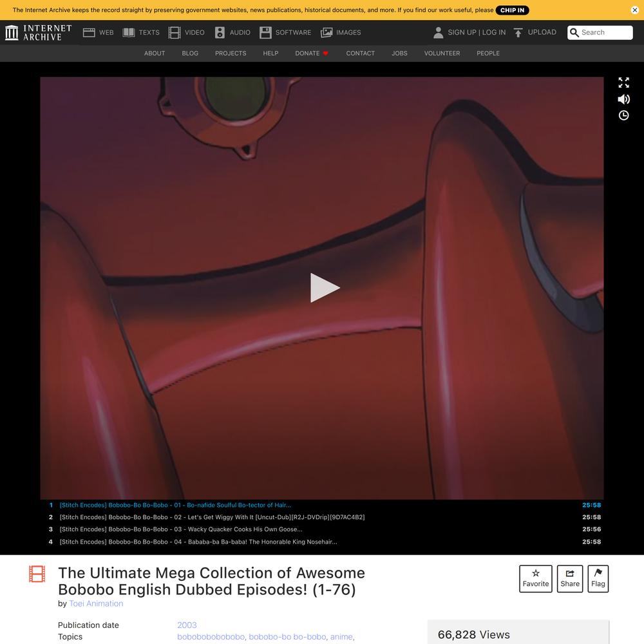Viewport: 644px width, 644px height.
Task: Go to HELP page
Action: (270, 53)
